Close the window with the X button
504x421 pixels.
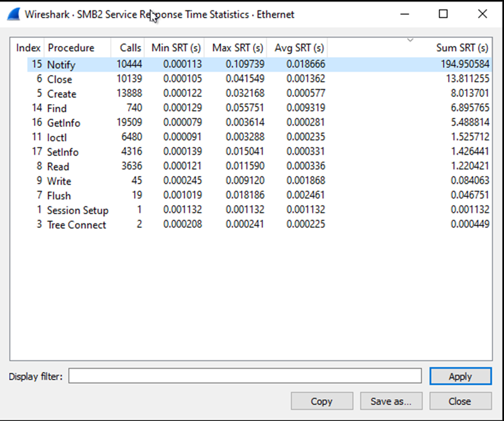click(483, 14)
